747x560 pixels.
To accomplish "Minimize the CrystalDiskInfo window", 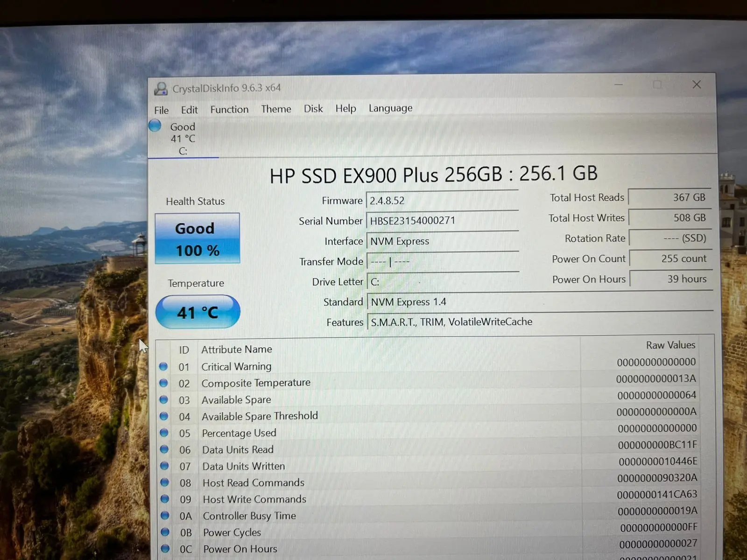I will 619,85.
